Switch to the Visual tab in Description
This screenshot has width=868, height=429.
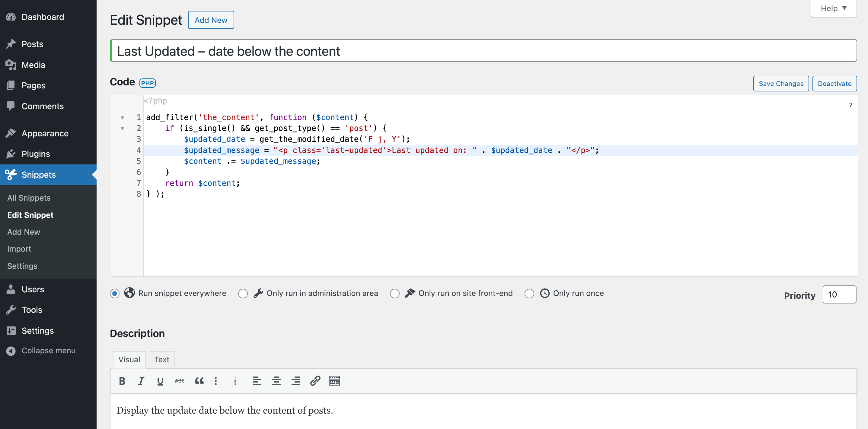[129, 359]
